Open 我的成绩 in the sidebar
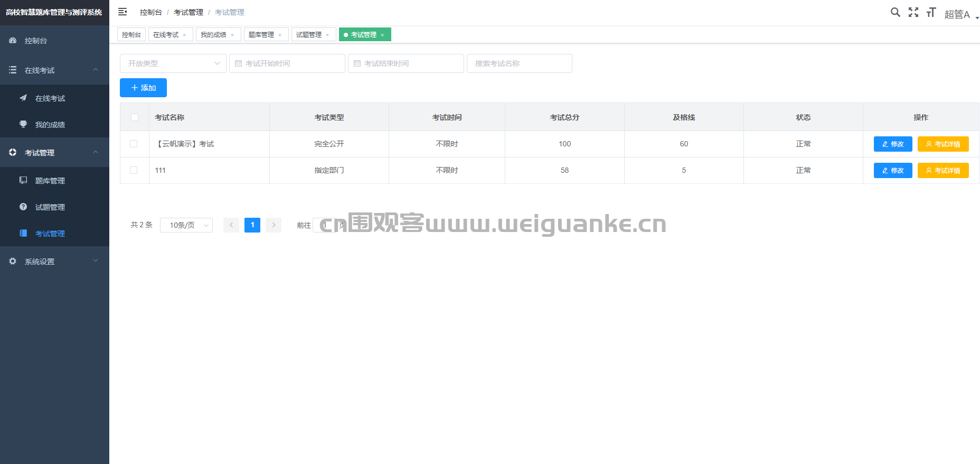The height and width of the screenshot is (464, 980). 50,125
